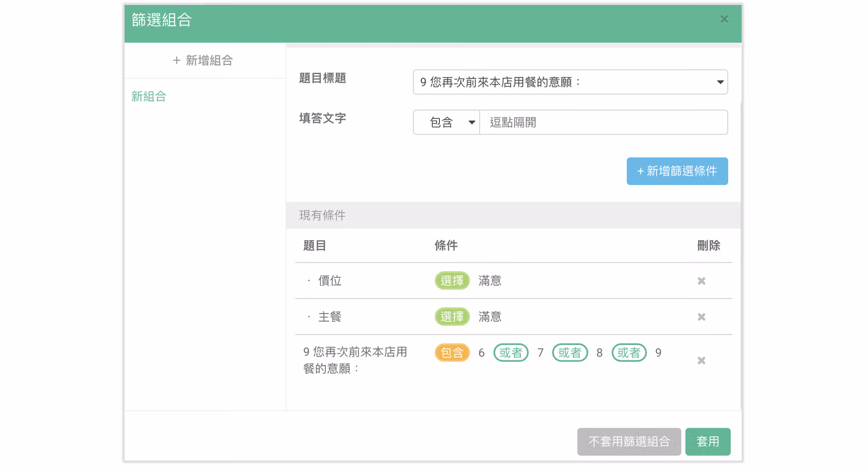Click 新增組合 to add a combination
Viewport: 868px width, 466px height.
203,60
